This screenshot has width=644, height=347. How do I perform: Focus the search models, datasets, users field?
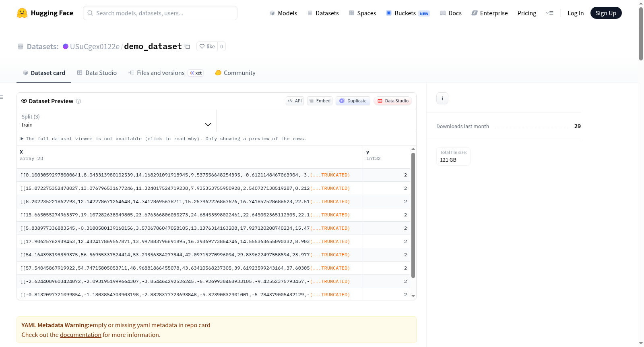(x=160, y=13)
